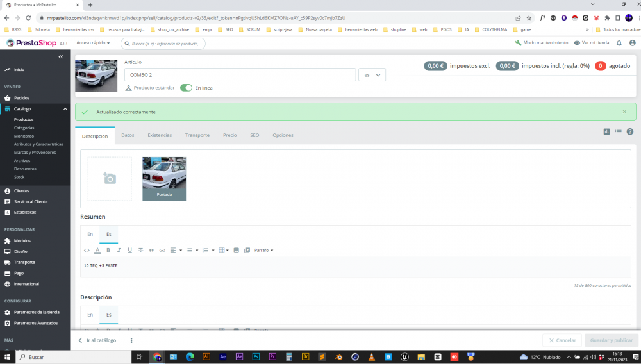The width and height of the screenshot is (641, 364).
Task: Insert blockquote in the Resumen editor
Action: click(151, 250)
